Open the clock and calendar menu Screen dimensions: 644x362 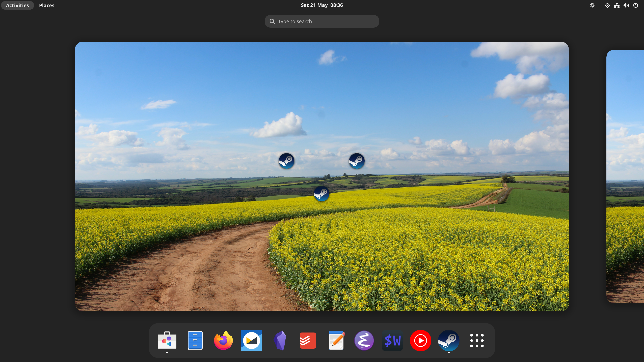[x=322, y=5]
